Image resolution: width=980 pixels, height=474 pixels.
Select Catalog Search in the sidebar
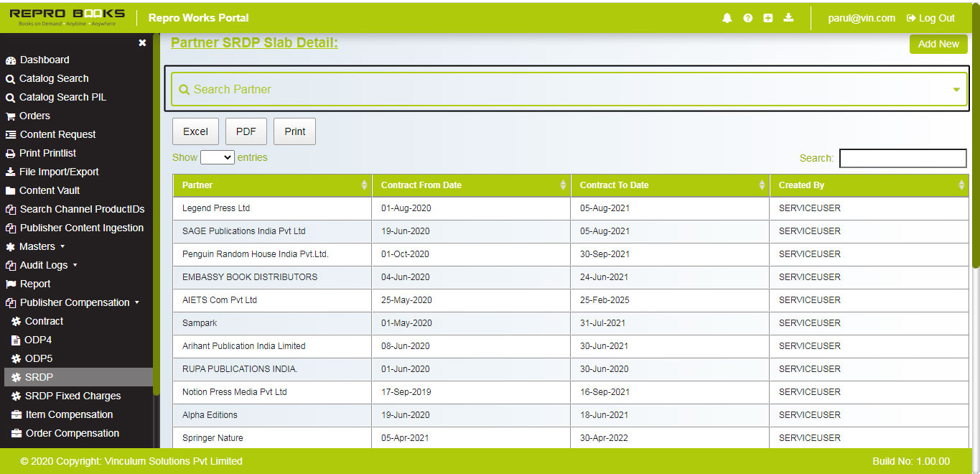point(53,78)
